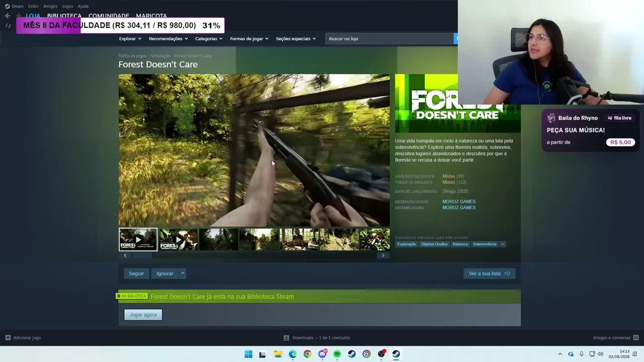Expand the Categorias dropdown
The width and height of the screenshot is (644, 362).
click(209, 39)
